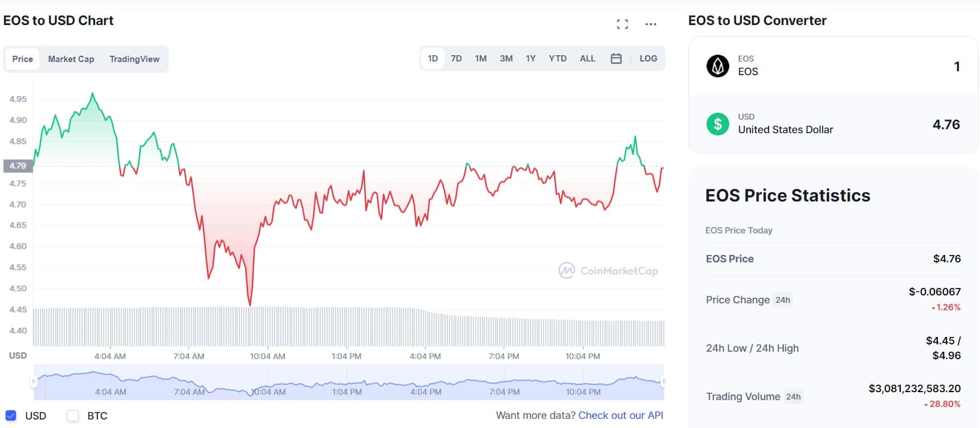Click the 24h Low / 24h High label
This screenshot has width=980, height=428.
tap(752, 348)
